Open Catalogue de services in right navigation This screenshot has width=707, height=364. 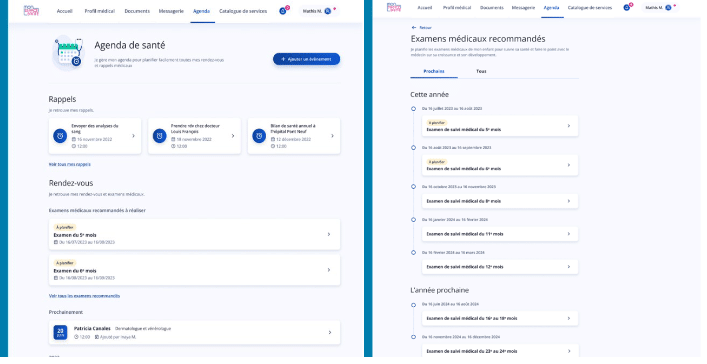pyautogui.click(x=590, y=8)
